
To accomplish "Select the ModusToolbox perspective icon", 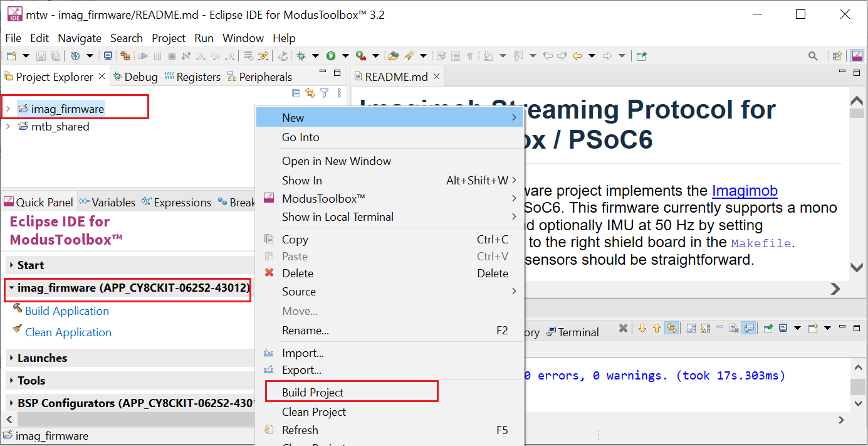I will [857, 56].
